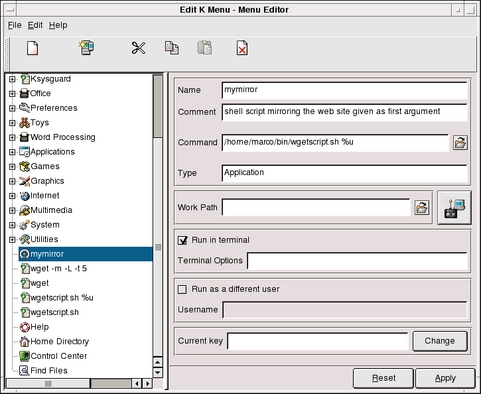Screen dimensions: 481x394
Task: Click the New Submenu toolbar icon
Action: (87, 47)
